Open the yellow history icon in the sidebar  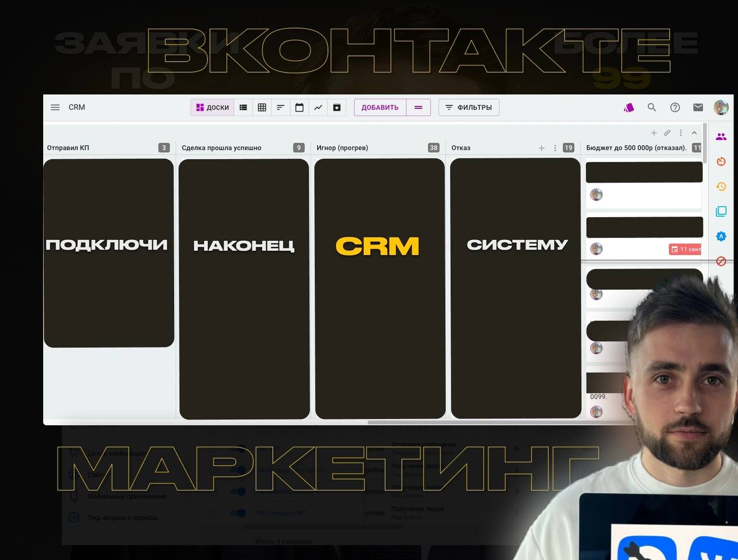pos(721,187)
